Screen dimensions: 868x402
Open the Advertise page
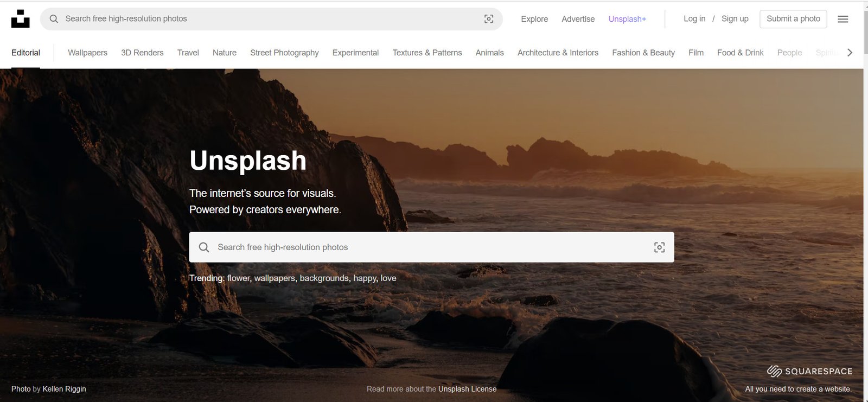pyautogui.click(x=578, y=19)
